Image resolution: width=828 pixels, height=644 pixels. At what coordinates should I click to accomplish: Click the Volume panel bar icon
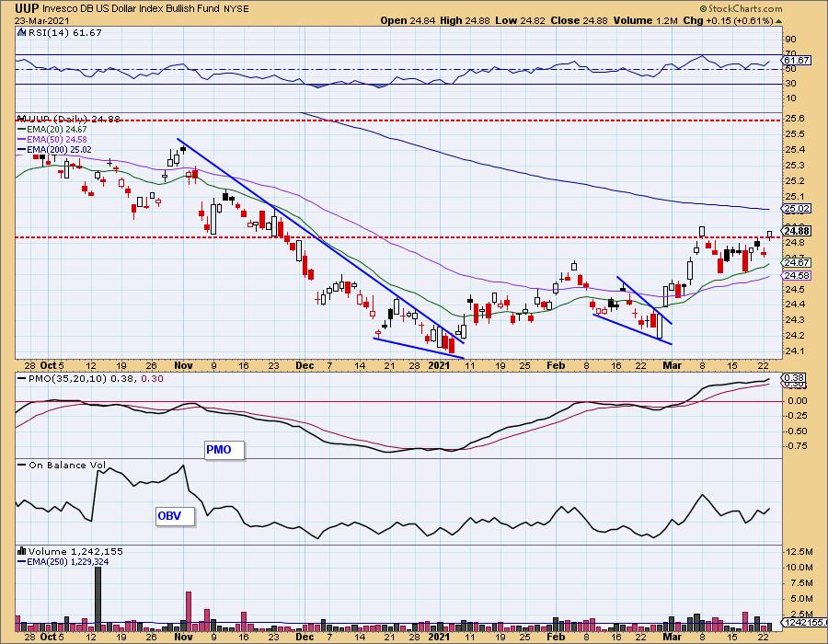coord(21,551)
